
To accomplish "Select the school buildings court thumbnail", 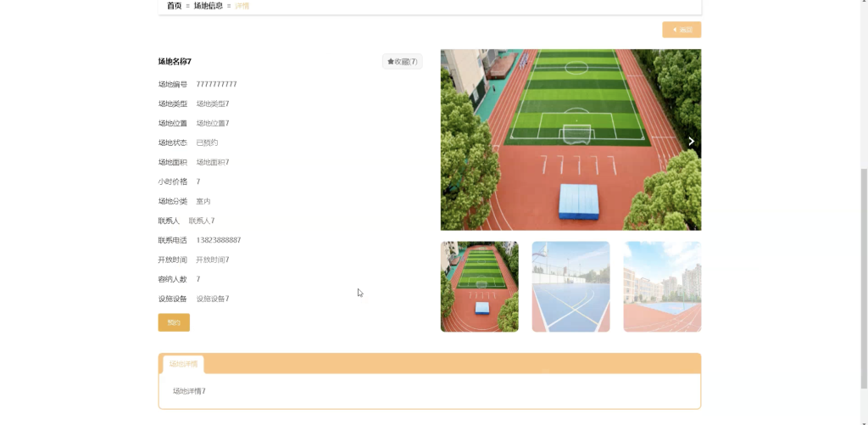I will pyautogui.click(x=662, y=287).
